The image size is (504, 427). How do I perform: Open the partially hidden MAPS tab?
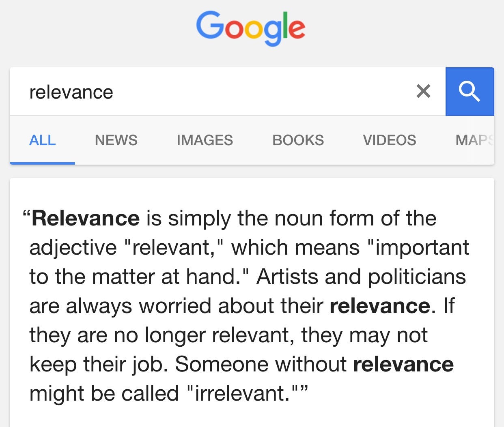pos(474,140)
